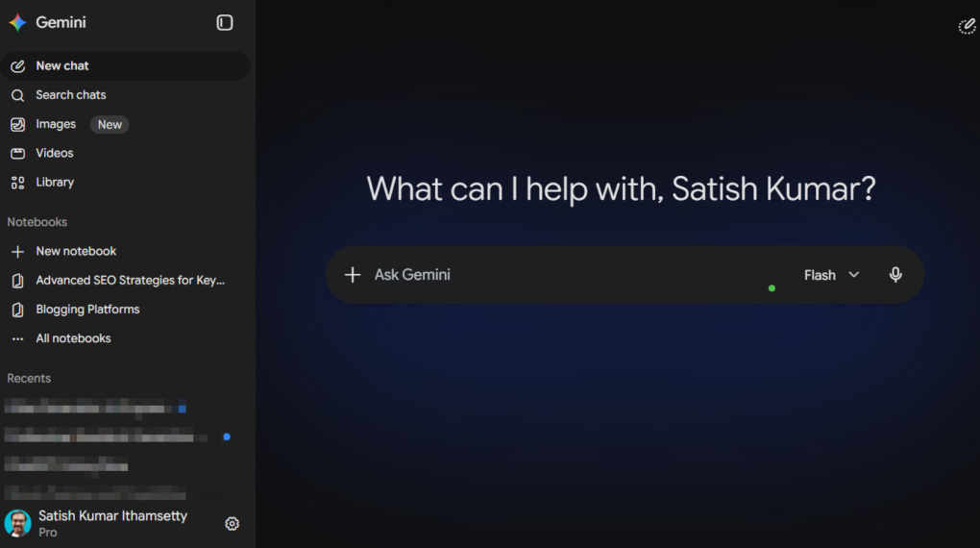Screen dimensions: 980x548
Task: Start a New chat
Action: click(x=126, y=65)
